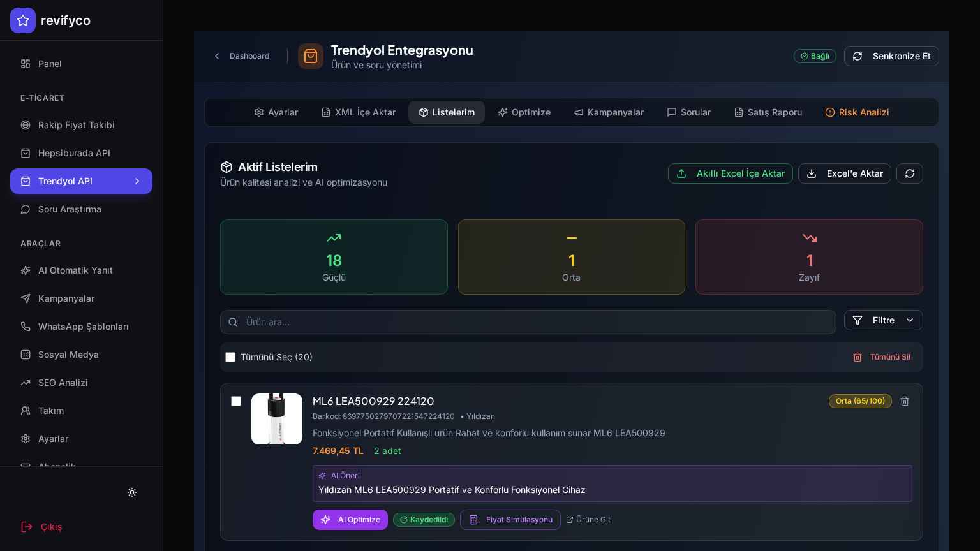Click the Orta (65/100) score badge
Screen dimensions: 980x551
tap(860, 401)
